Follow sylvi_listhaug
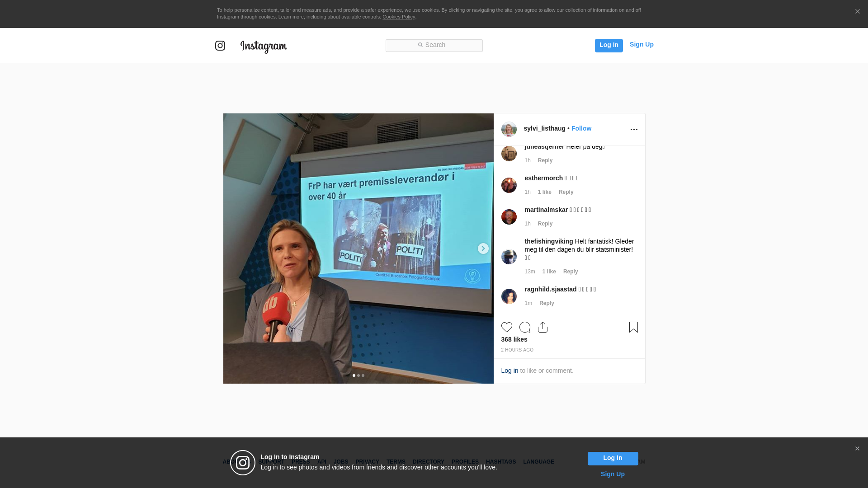Screen dimensions: 868x488 click(581, 128)
